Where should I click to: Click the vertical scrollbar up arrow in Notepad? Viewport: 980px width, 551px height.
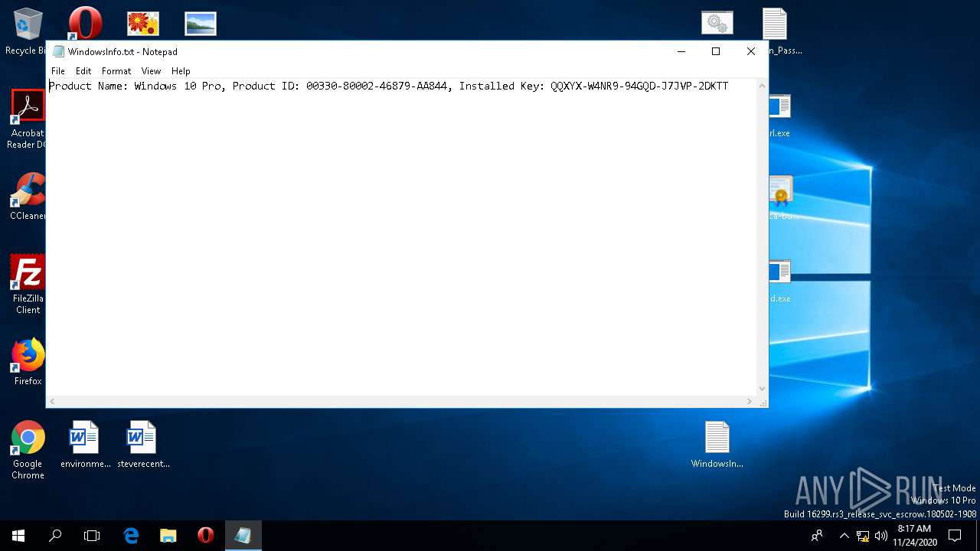(x=762, y=86)
